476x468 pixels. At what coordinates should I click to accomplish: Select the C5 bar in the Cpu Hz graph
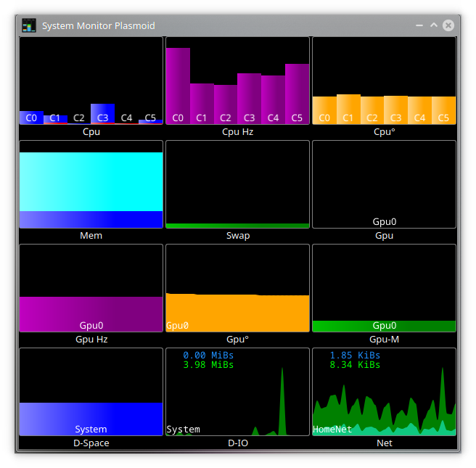pyautogui.click(x=297, y=94)
